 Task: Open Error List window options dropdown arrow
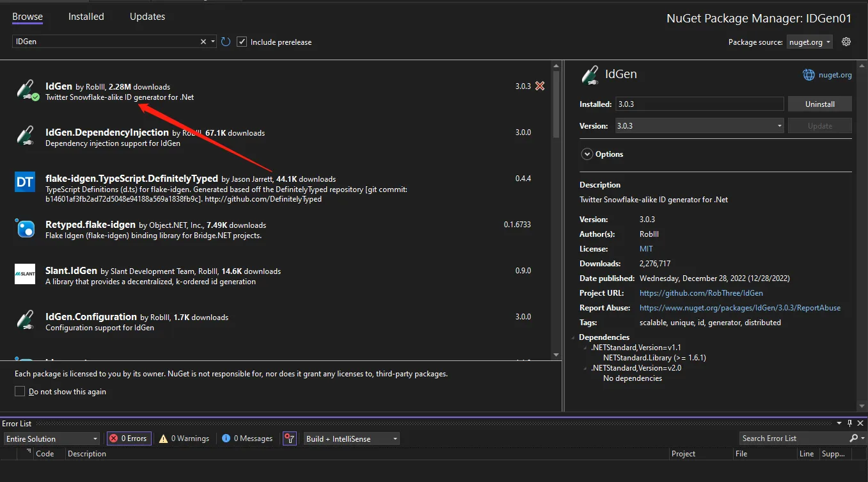839,423
